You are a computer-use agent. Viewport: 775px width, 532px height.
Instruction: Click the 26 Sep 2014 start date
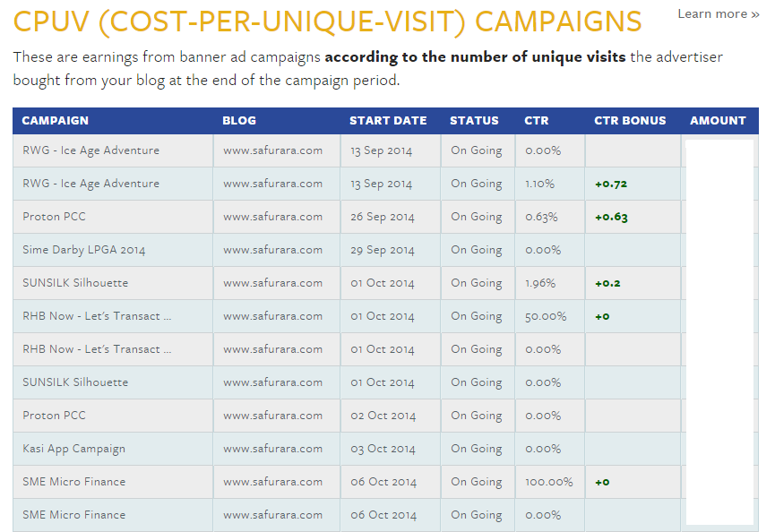pos(383,217)
